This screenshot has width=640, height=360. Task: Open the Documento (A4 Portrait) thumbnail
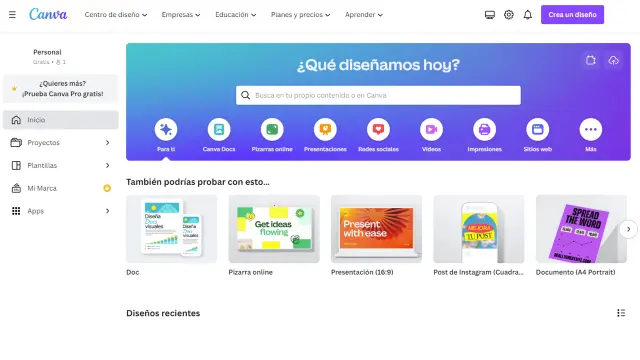click(x=581, y=229)
